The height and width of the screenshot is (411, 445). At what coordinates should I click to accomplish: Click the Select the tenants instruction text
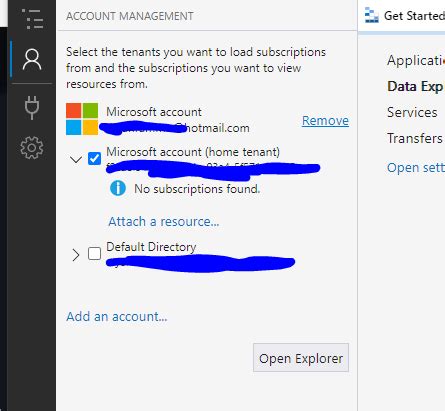[x=196, y=68]
